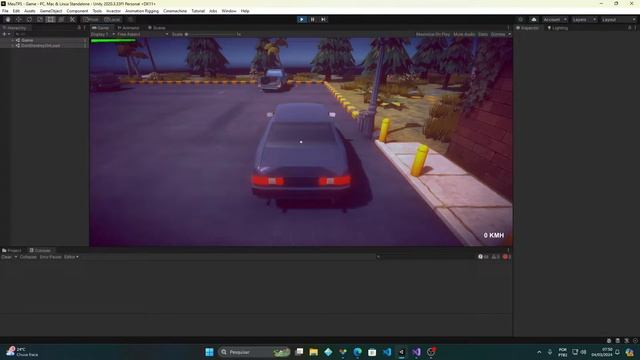Click the Step frame button
This screenshot has height=360, width=640.
click(x=323, y=20)
